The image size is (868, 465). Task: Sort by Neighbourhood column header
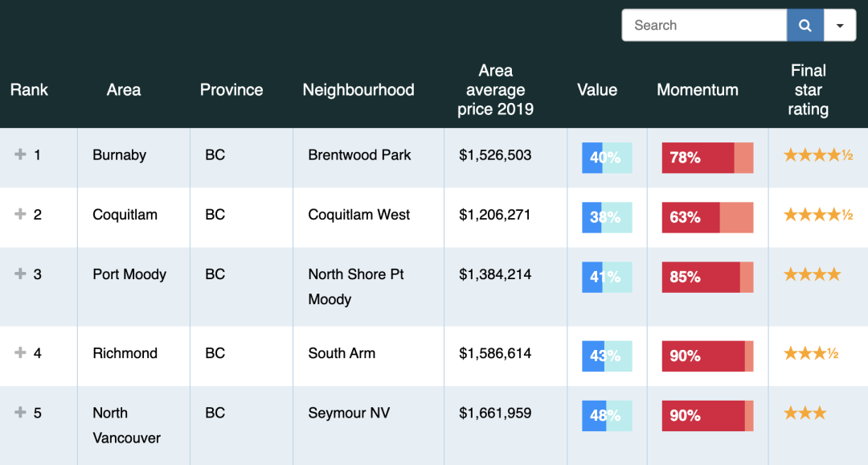tap(358, 90)
